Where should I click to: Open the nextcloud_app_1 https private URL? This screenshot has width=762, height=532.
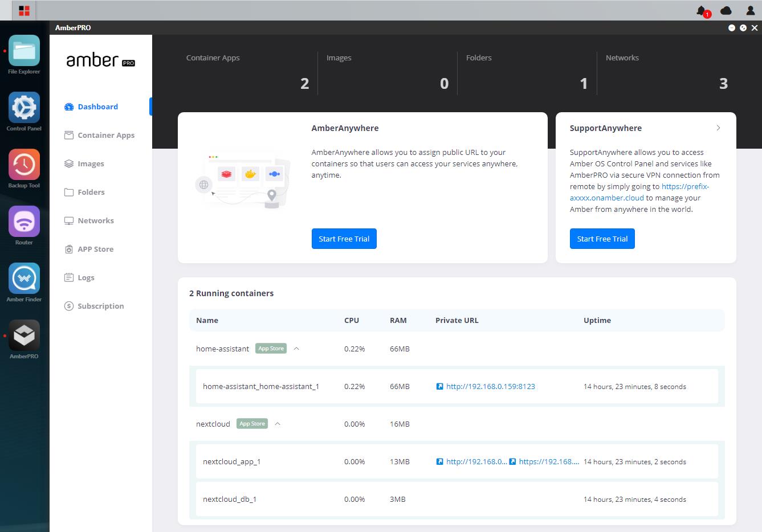[x=548, y=461]
